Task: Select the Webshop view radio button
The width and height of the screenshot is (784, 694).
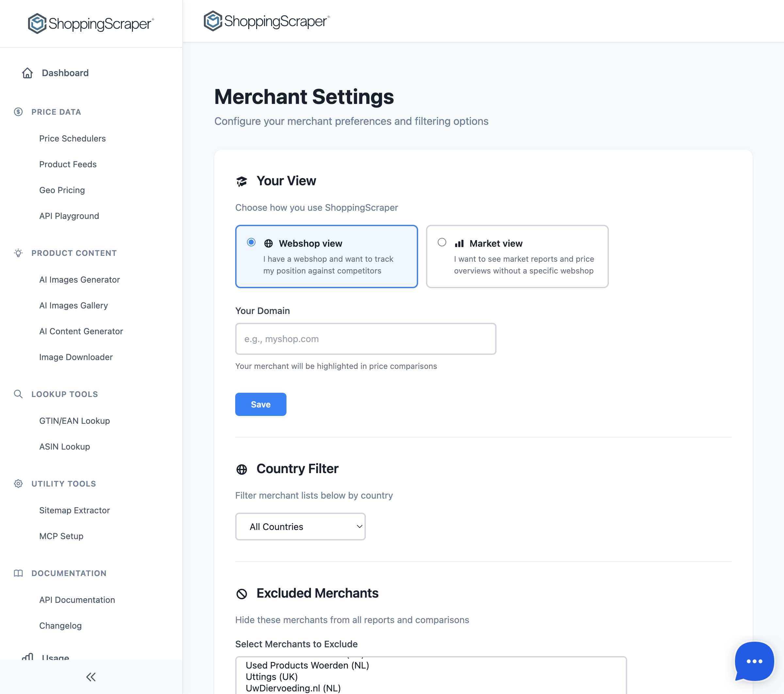Action: (251, 242)
